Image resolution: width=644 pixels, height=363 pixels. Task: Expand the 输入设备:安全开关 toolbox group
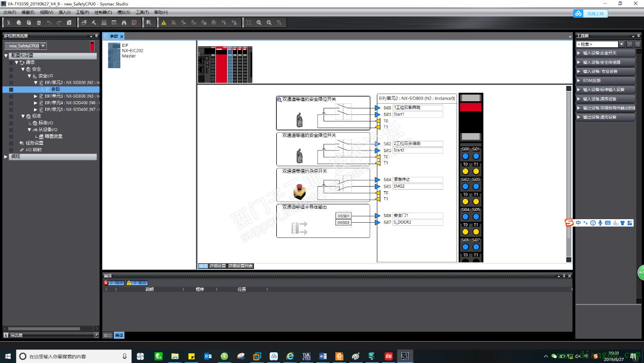tap(605, 53)
